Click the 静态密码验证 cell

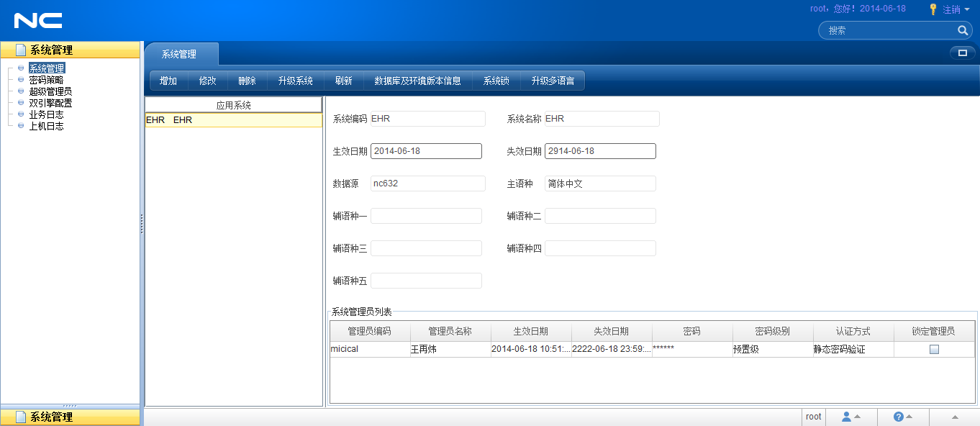click(x=853, y=349)
